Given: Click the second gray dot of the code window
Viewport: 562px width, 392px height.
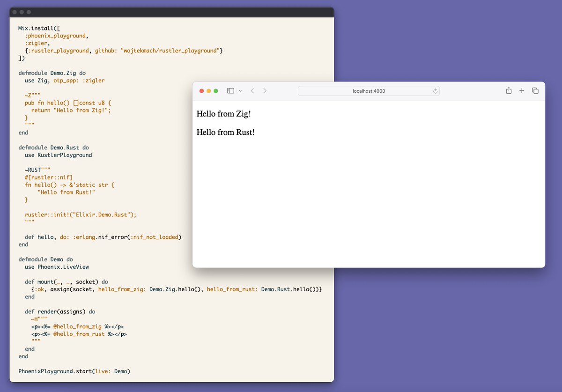Looking at the screenshot, I should pyautogui.click(x=22, y=12).
